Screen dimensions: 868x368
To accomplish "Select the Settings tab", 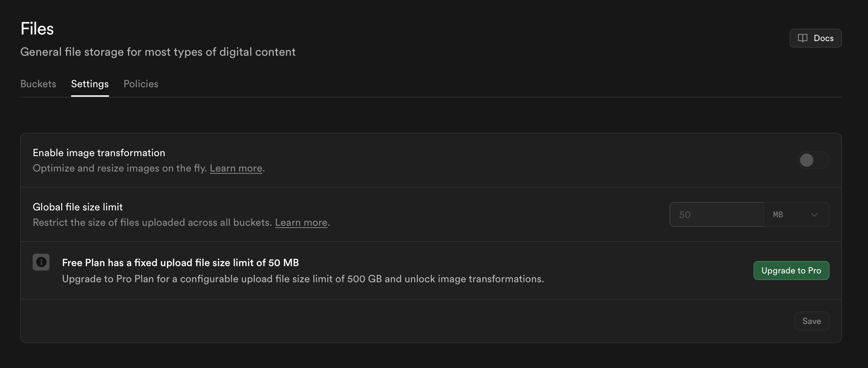I will (x=90, y=84).
